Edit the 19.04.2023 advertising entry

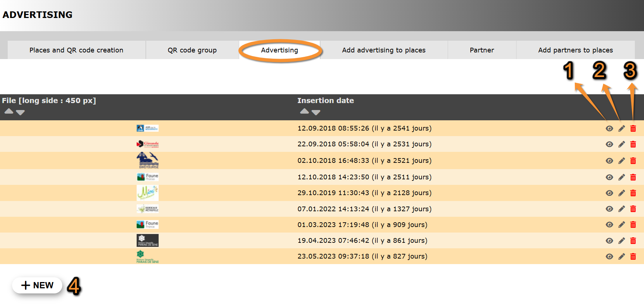click(621, 241)
